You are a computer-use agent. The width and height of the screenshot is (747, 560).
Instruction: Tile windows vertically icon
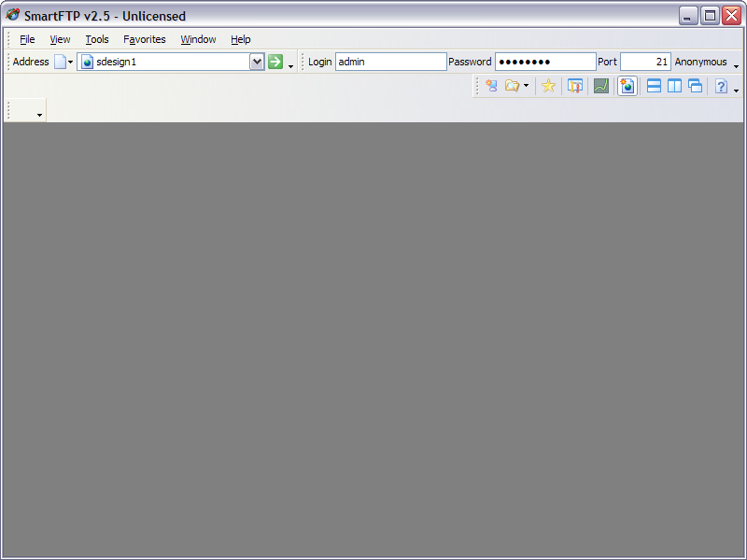(x=674, y=86)
